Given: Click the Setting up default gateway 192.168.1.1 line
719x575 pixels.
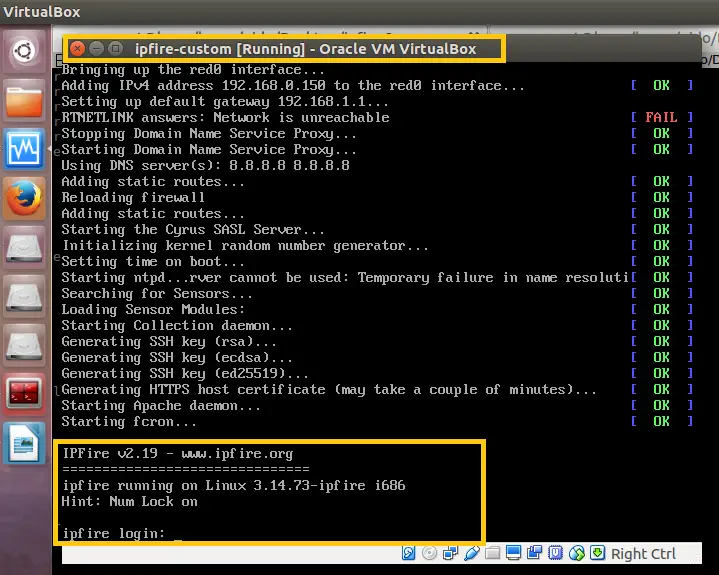Looking at the screenshot, I should (x=225, y=101).
